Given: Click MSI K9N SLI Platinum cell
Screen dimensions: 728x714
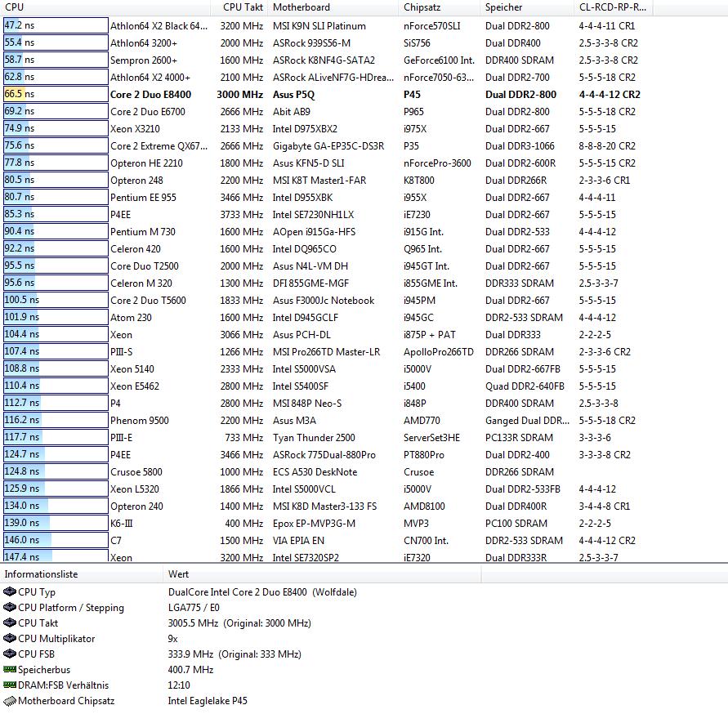Looking at the screenshot, I should point(319,26).
